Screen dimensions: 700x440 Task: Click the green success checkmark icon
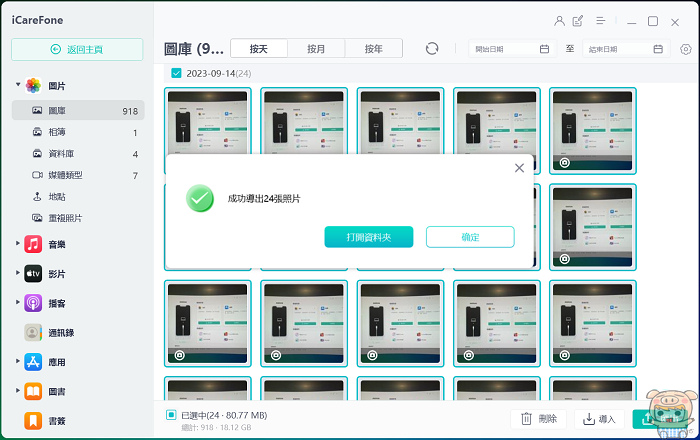pos(200,198)
